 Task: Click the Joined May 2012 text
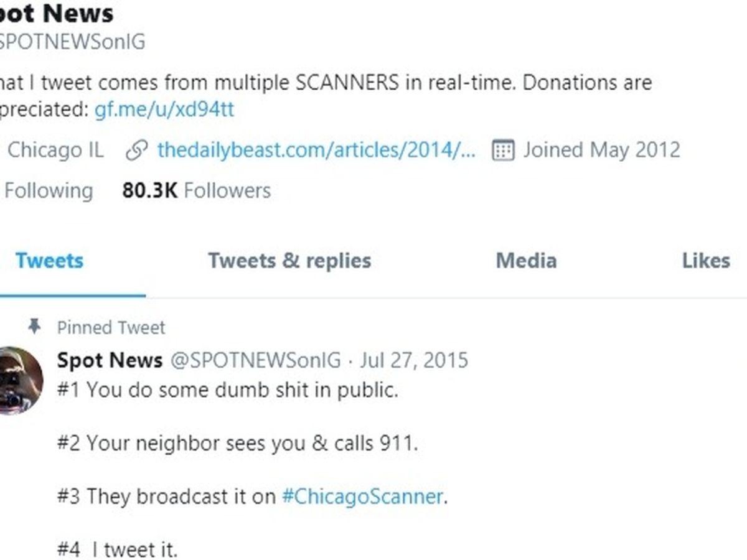(x=601, y=151)
